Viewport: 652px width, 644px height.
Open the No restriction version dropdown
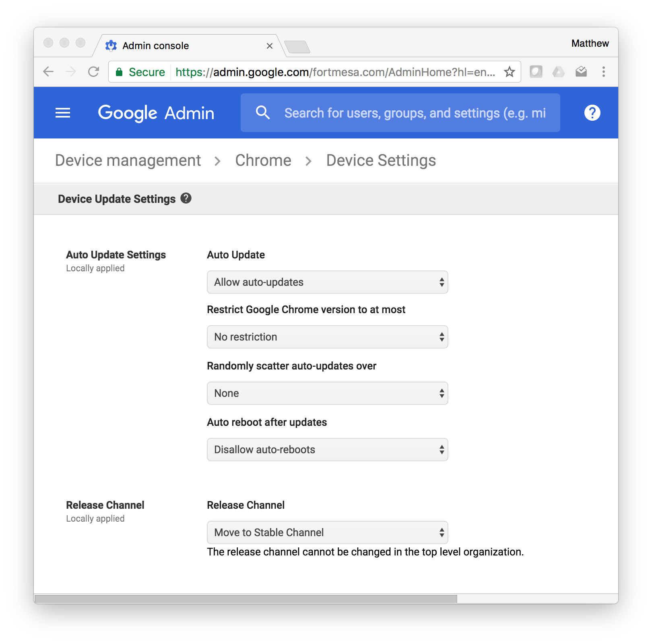point(328,337)
